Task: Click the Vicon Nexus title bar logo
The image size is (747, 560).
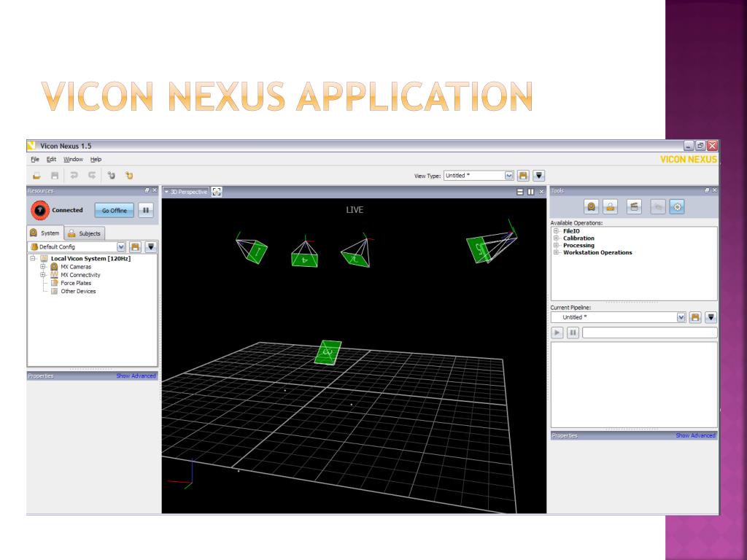Action: pyautogui.click(x=31, y=146)
